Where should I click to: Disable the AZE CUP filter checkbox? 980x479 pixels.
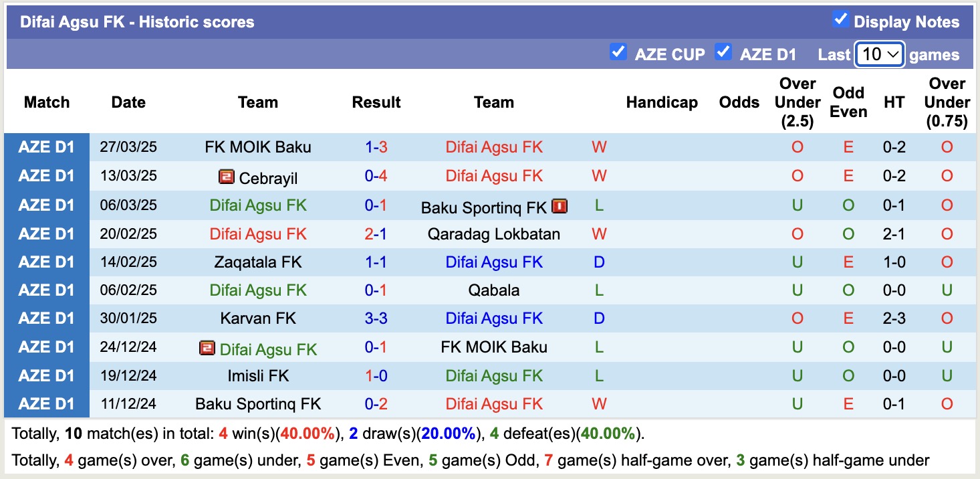coord(618,51)
